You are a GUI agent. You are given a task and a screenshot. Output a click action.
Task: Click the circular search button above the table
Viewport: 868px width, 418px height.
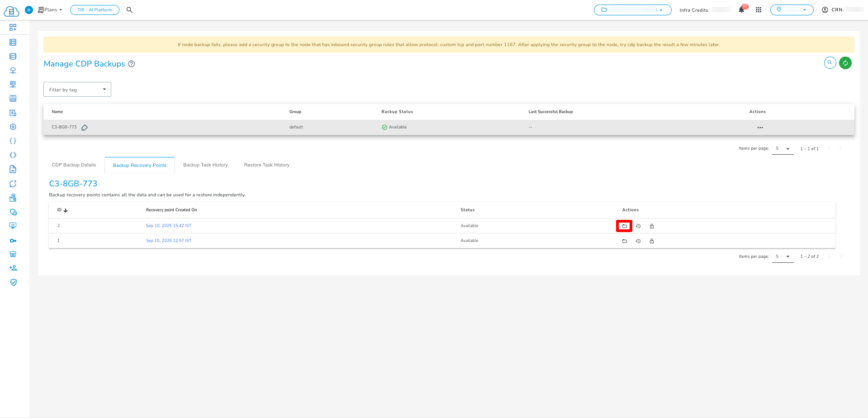830,63
